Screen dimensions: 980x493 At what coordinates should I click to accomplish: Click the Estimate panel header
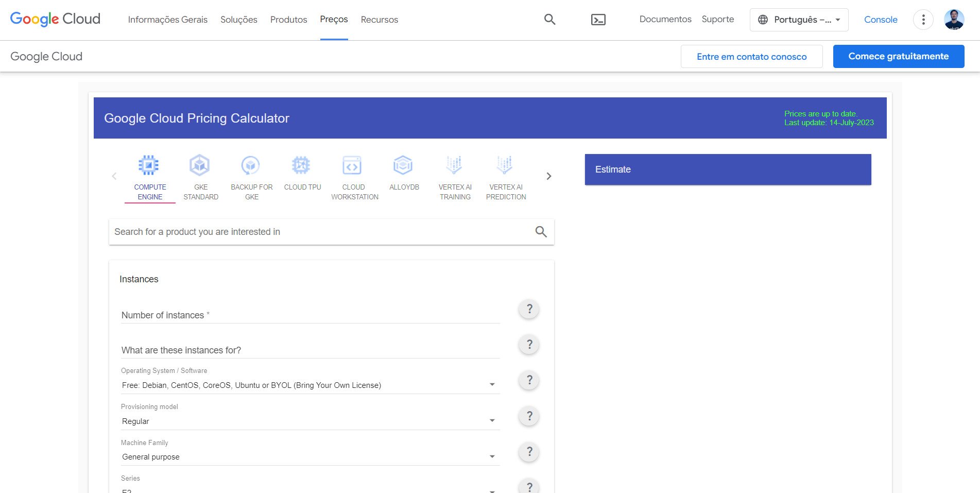coord(728,169)
